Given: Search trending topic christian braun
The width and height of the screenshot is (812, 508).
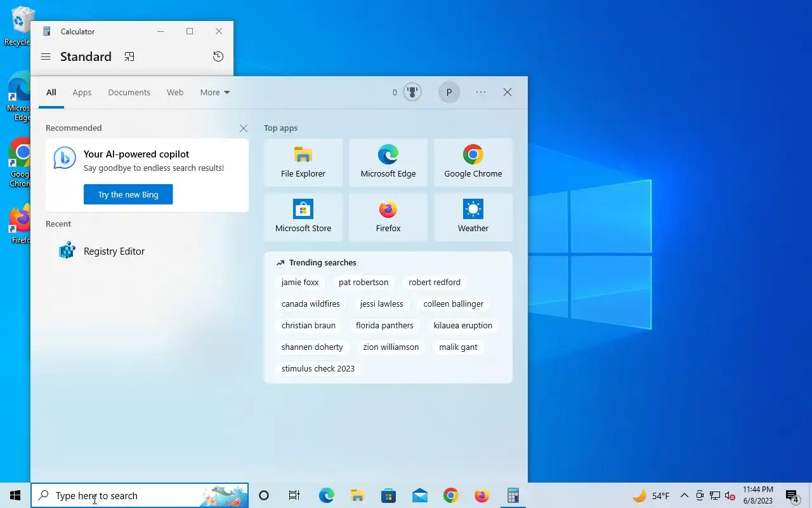Looking at the screenshot, I should coord(308,325).
